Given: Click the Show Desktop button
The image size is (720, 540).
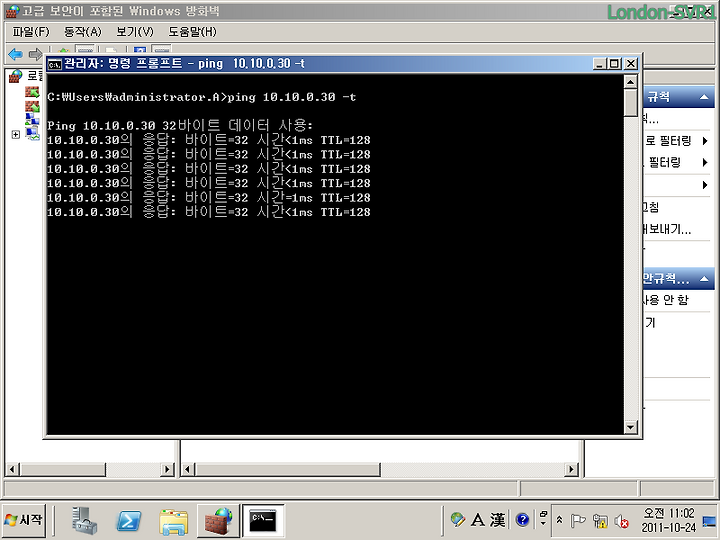Looking at the screenshot, I should [x=710, y=521].
